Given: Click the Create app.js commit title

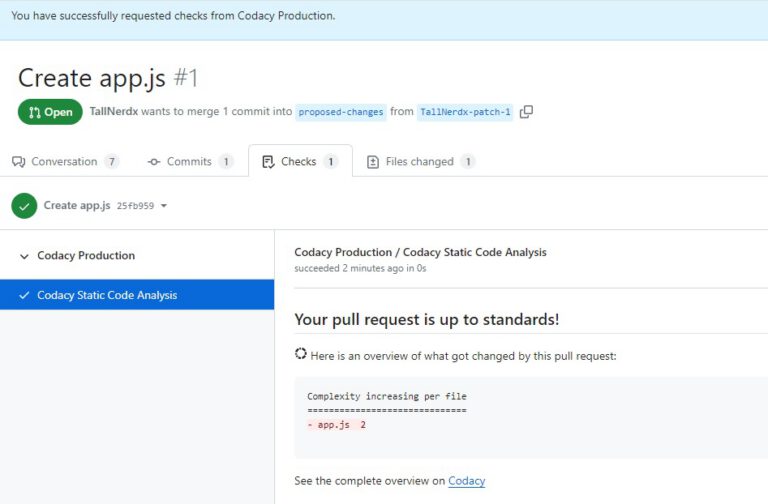Looking at the screenshot, I should point(77,205).
